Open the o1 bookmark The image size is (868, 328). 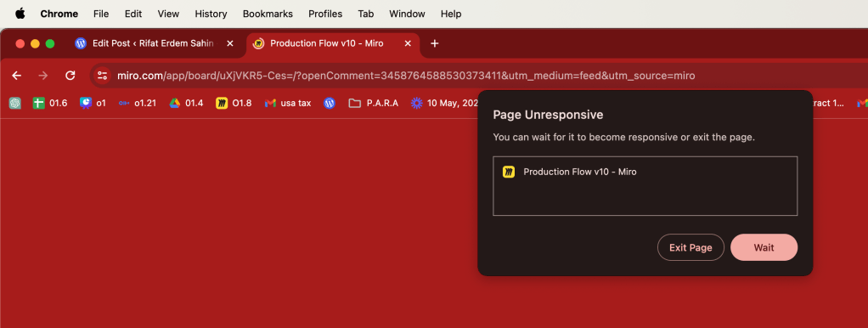pos(93,103)
